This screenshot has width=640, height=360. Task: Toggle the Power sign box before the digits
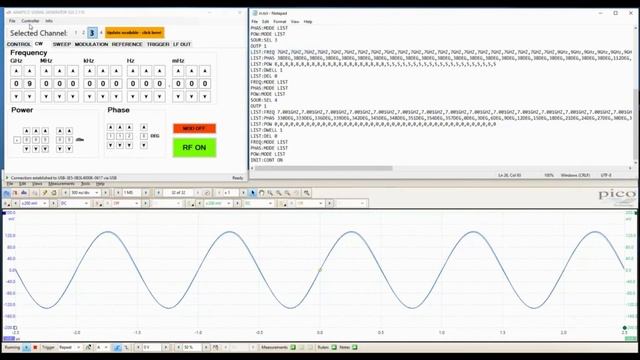point(17,140)
